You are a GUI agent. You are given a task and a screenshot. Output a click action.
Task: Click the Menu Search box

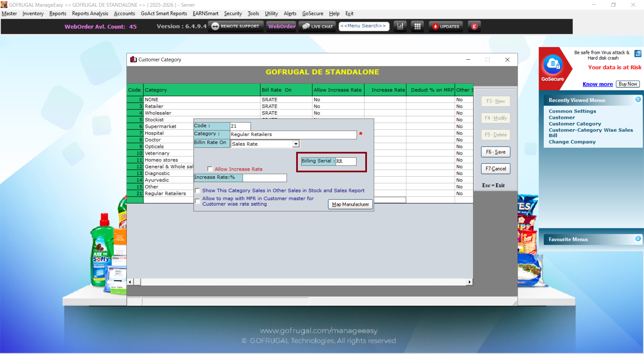tap(364, 26)
